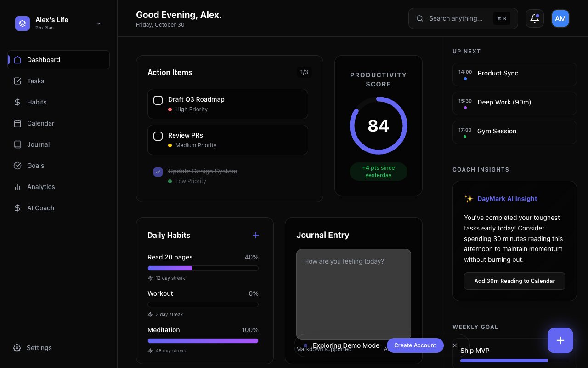Open the AM profile avatar
The image size is (588, 368).
click(x=560, y=18)
